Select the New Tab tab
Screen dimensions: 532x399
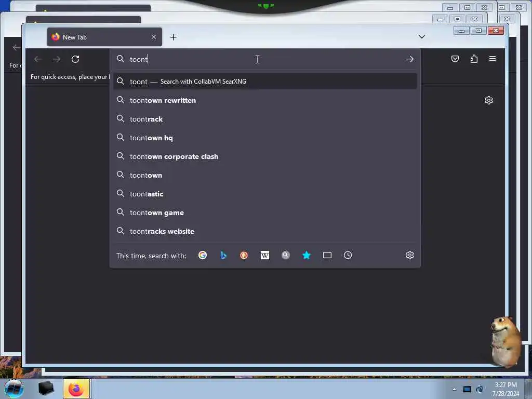[104, 37]
